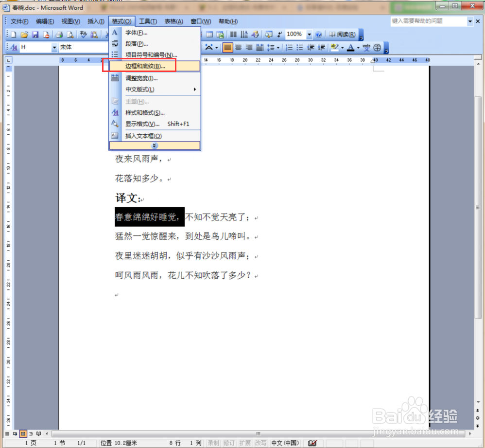
Task: Run the spelling and grammar check tool
Action: 82,34
